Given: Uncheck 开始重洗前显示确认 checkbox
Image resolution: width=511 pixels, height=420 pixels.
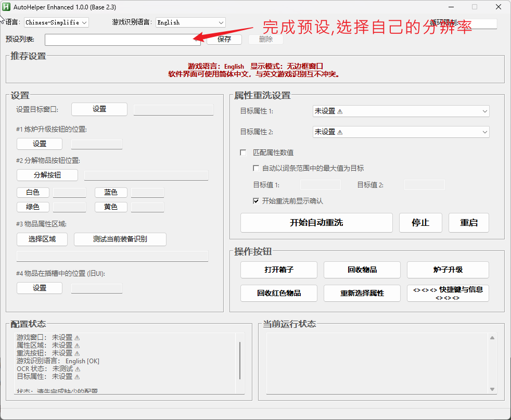Looking at the screenshot, I should coord(256,201).
